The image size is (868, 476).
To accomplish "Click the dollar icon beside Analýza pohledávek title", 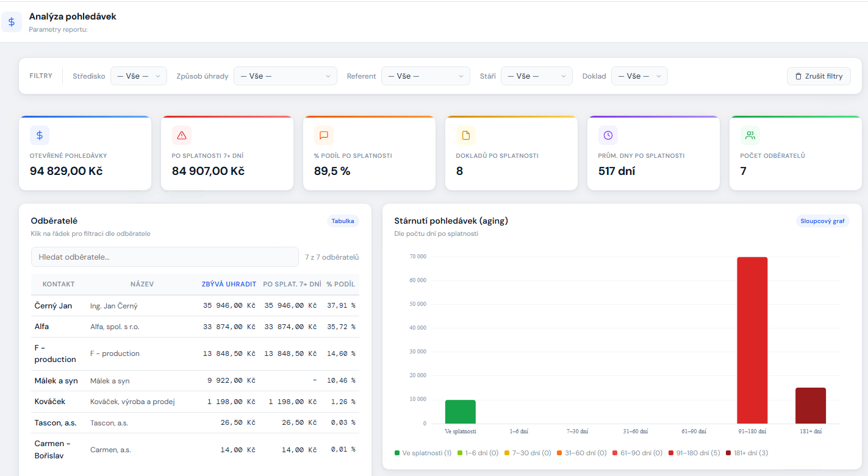I will point(11,22).
